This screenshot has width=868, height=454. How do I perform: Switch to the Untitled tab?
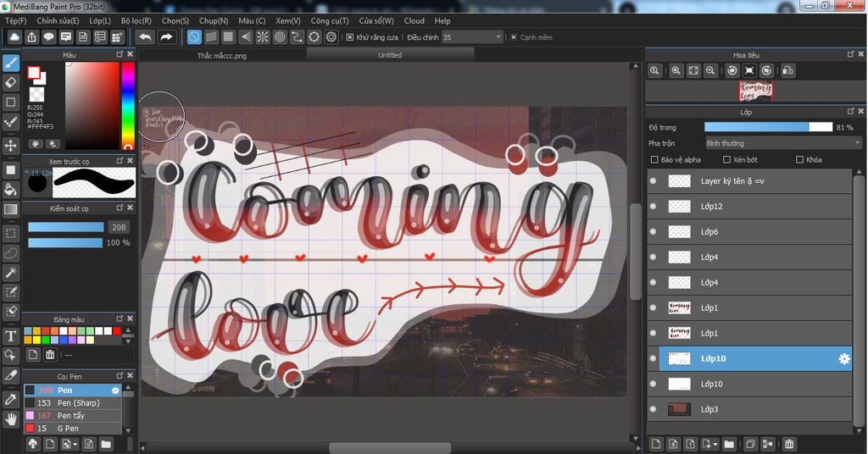390,55
